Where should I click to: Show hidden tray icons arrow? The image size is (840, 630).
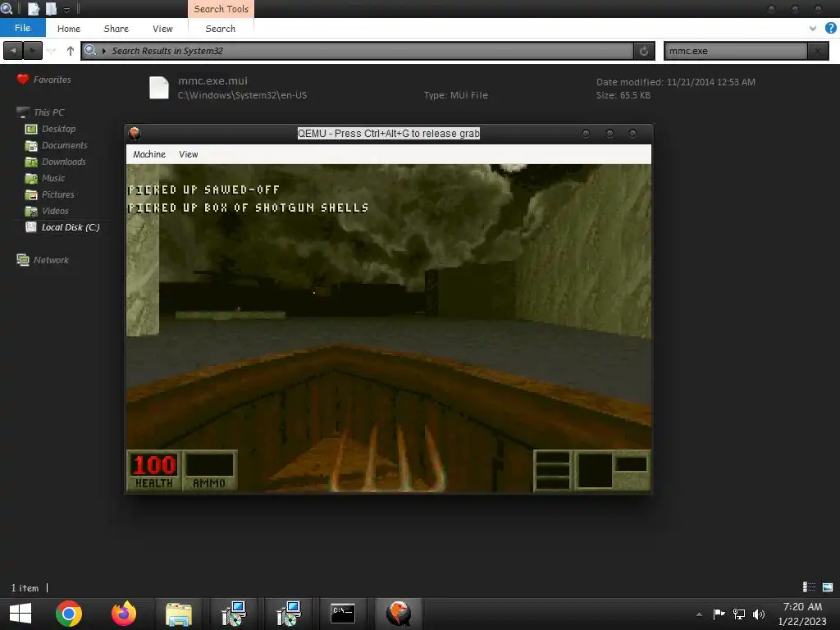(x=699, y=614)
